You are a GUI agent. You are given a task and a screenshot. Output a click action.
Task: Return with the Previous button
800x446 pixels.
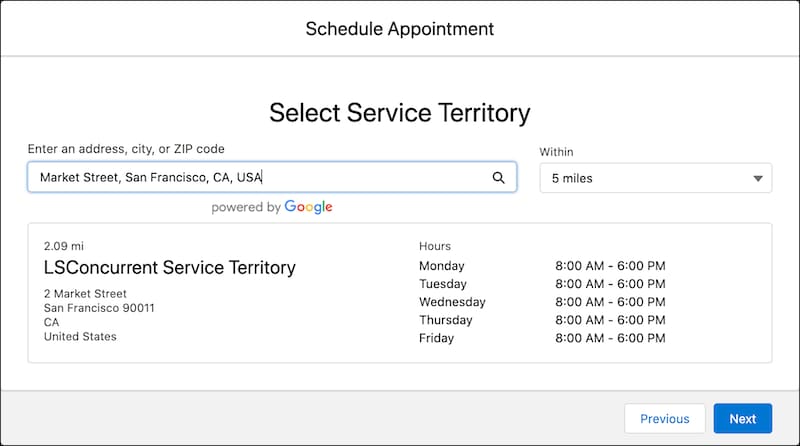coord(665,418)
